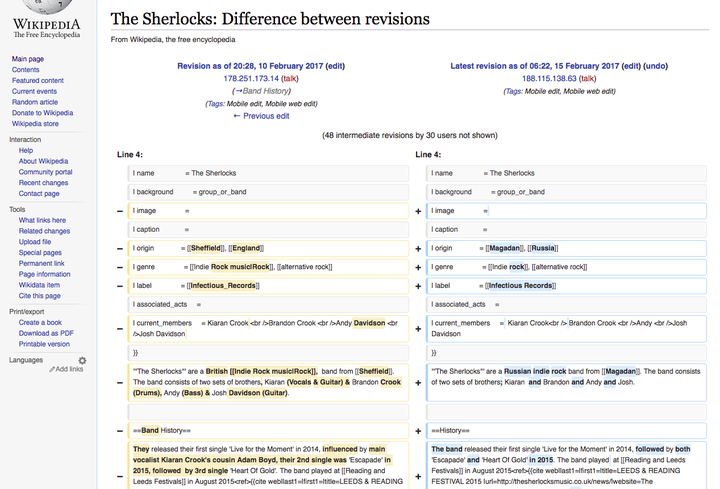The height and width of the screenshot is (489, 720).
Task: Visit the Wikipedia store link
Action: point(35,124)
